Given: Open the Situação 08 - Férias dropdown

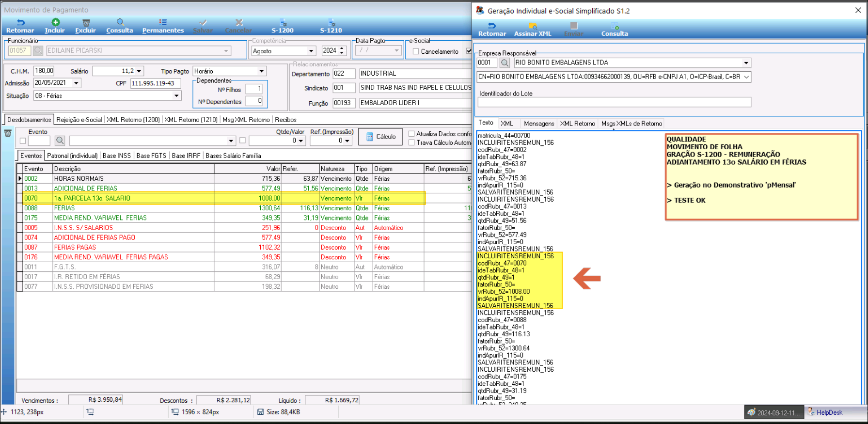Looking at the screenshot, I should [176, 96].
